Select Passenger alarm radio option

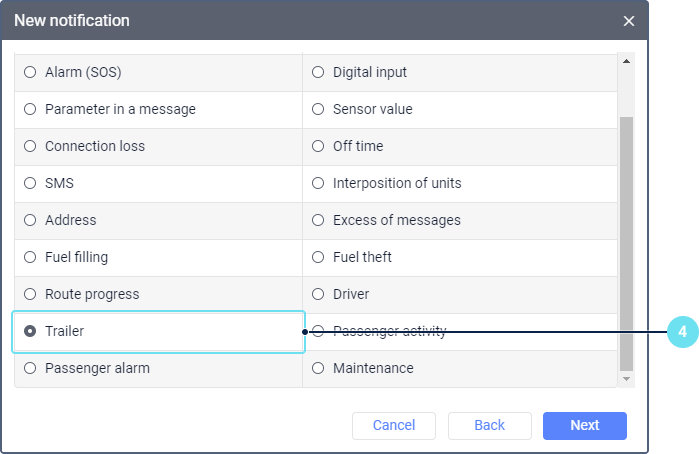pyautogui.click(x=30, y=368)
